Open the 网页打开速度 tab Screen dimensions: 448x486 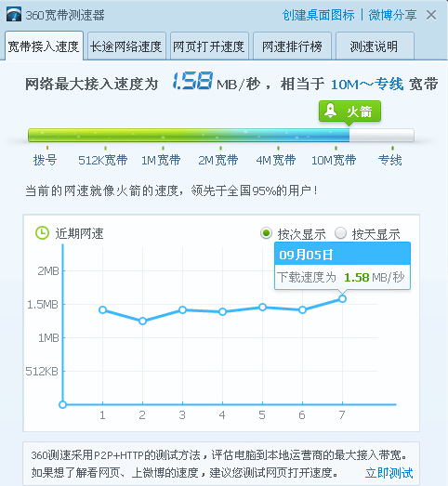209,46
